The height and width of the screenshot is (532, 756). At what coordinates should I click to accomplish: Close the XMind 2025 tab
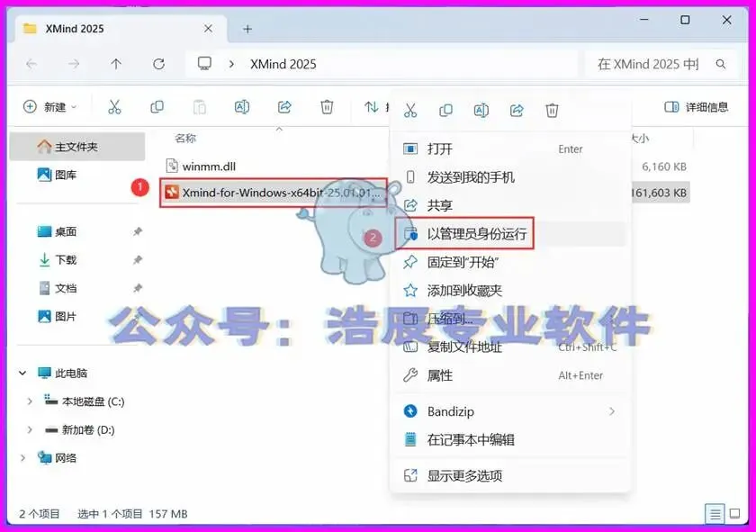[208, 29]
